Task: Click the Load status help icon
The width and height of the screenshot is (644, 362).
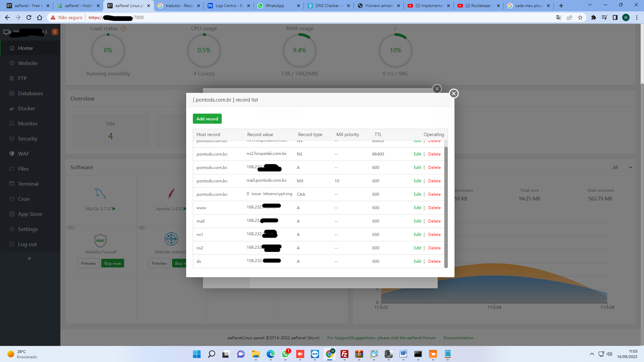Action: (x=123, y=28)
